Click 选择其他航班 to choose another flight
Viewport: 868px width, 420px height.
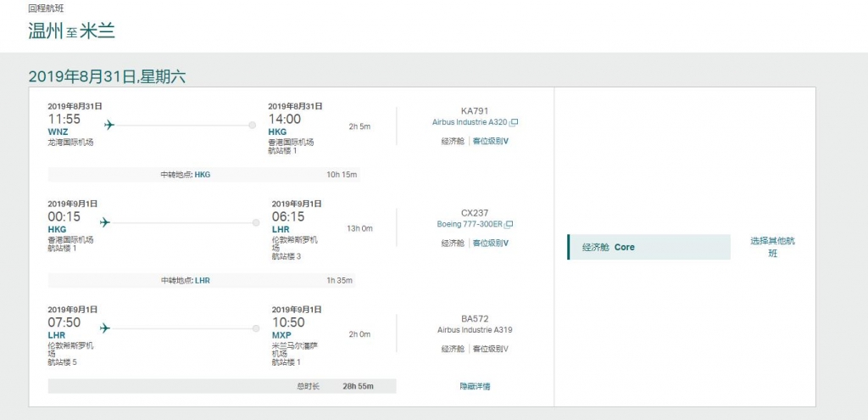click(x=772, y=247)
